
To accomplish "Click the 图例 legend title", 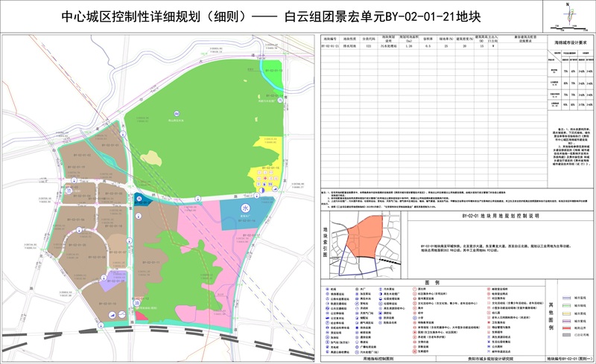I will [432, 283].
